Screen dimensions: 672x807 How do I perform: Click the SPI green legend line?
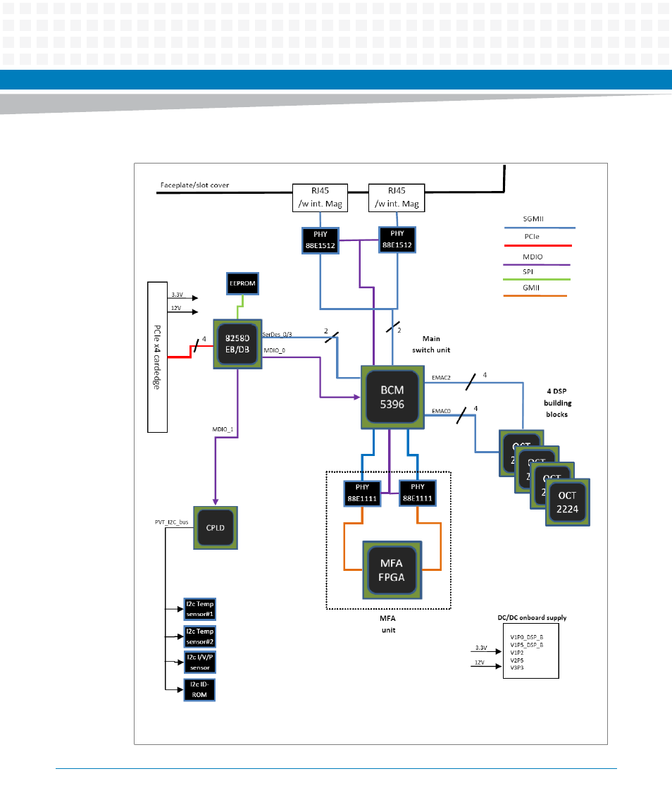click(x=537, y=280)
